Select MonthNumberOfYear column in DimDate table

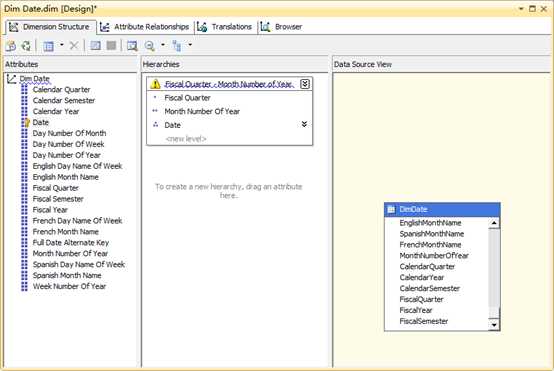click(x=434, y=256)
